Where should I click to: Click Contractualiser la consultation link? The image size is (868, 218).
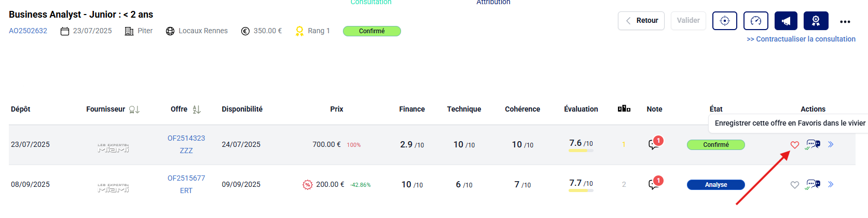point(801,39)
